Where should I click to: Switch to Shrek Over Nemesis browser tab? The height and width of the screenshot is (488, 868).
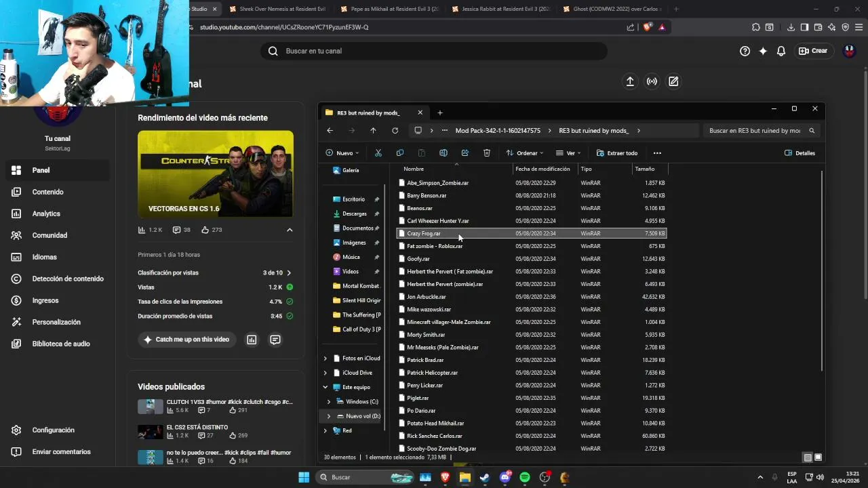click(x=277, y=9)
